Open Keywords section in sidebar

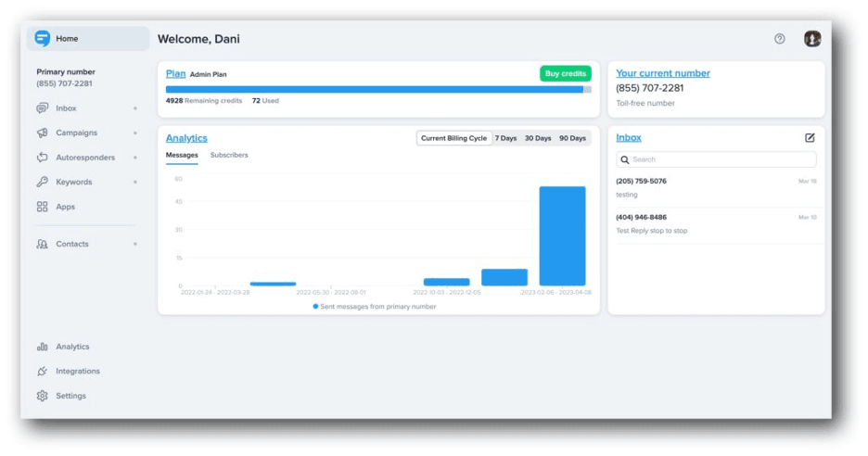[x=73, y=183]
